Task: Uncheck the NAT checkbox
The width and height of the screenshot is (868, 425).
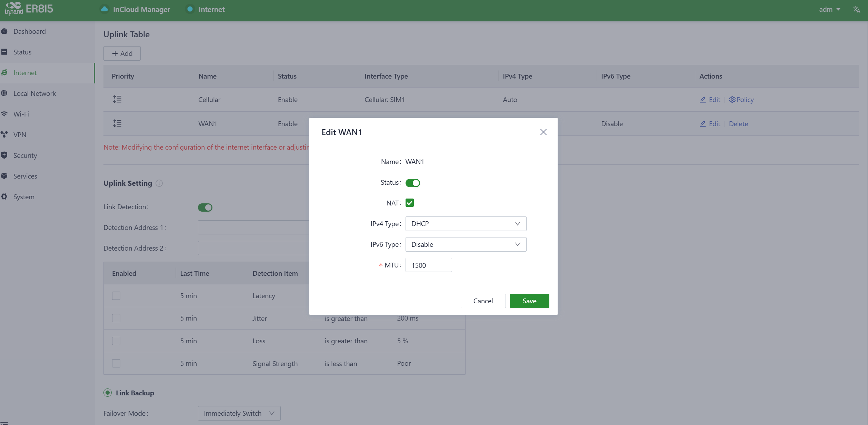Action: (x=409, y=203)
